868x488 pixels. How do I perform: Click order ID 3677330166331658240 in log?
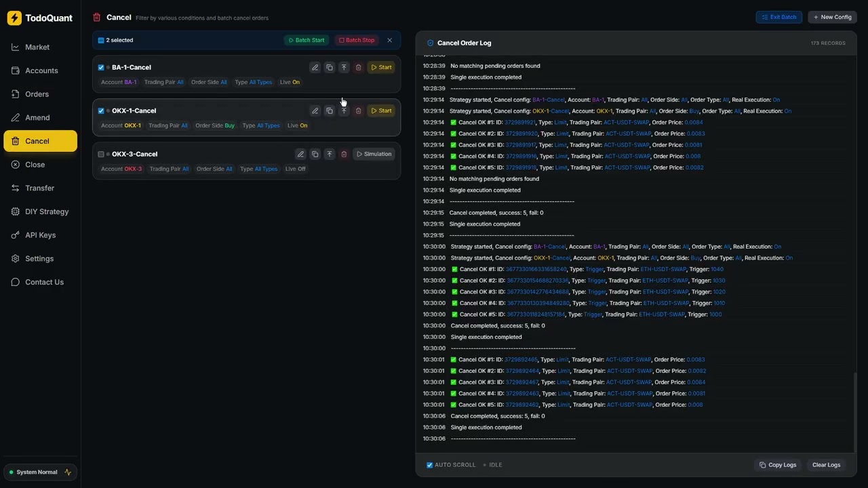[x=536, y=270]
